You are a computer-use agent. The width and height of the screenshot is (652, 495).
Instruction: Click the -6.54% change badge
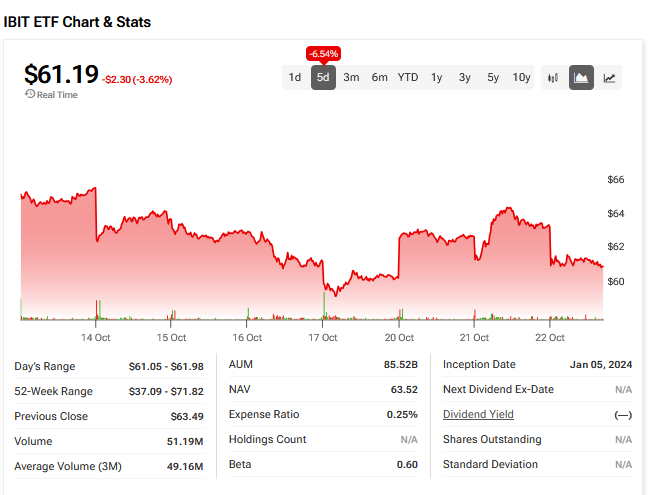pos(323,53)
